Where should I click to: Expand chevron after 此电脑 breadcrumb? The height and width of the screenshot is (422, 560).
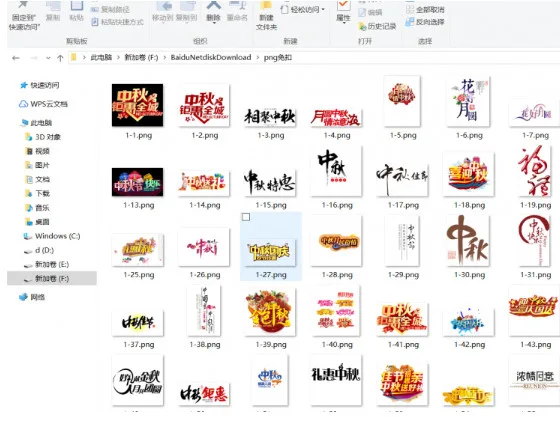[x=118, y=57]
